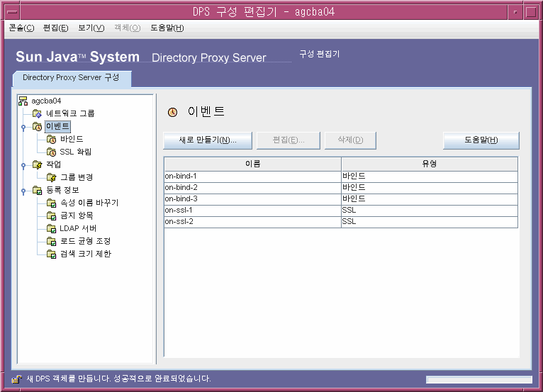Select 그룹 변경 label in tree
The height and width of the screenshot is (392, 543).
(x=77, y=177)
